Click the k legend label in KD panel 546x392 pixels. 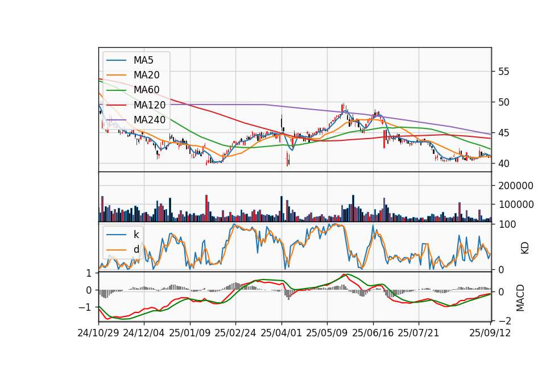pos(136,235)
